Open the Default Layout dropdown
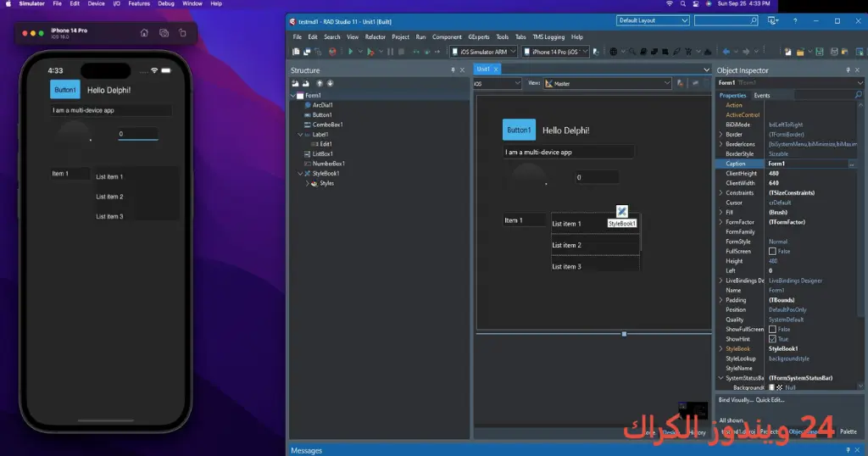This screenshot has height=456, width=868. click(x=653, y=20)
